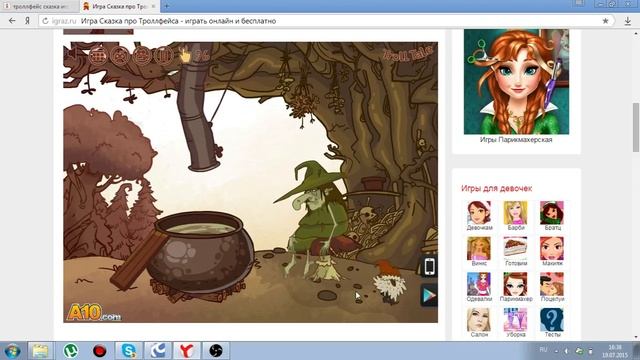
Task: Open the 'Винкс' category icon
Action: coord(479,248)
